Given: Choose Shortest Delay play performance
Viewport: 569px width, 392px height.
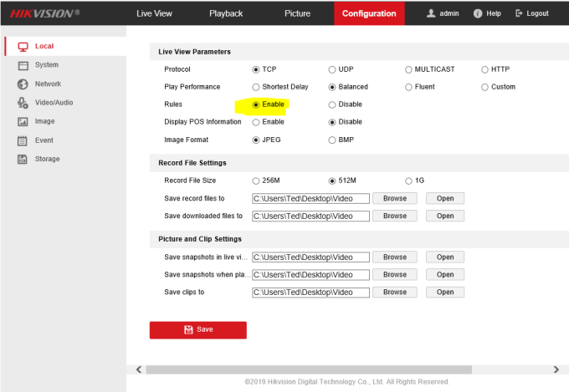Looking at the screenshot, I should pyautogui.click(x=256, y=87).
